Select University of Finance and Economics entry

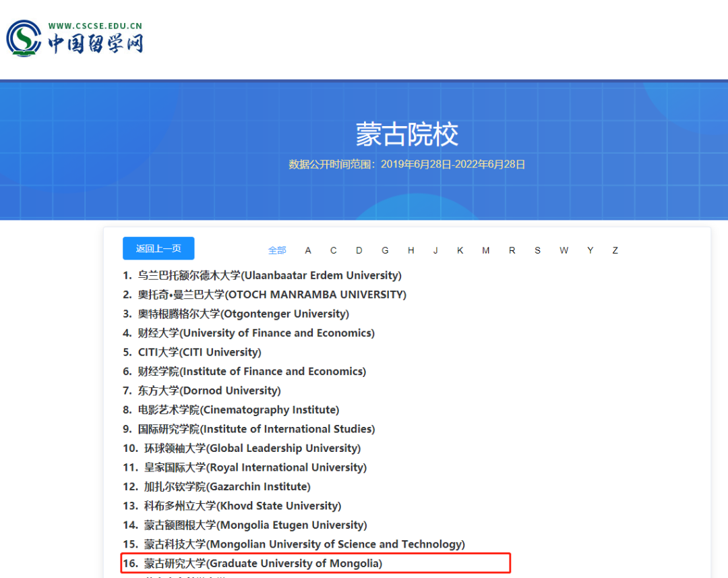(x=248, y=333)
